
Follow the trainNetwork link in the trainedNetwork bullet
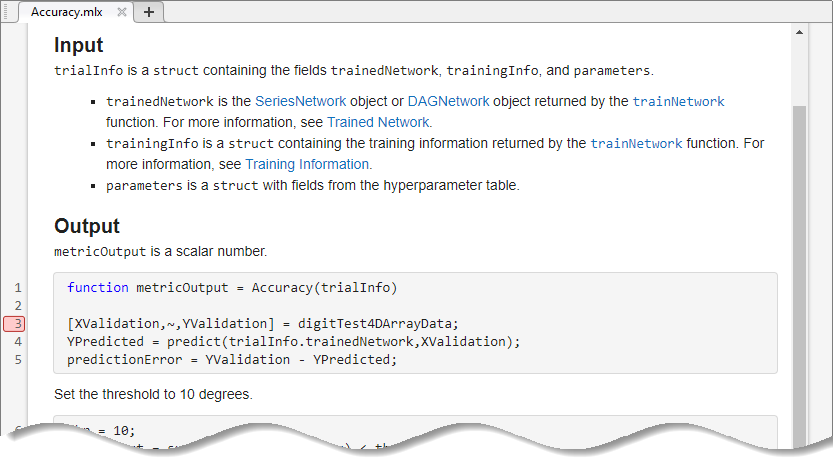(678, 102)
